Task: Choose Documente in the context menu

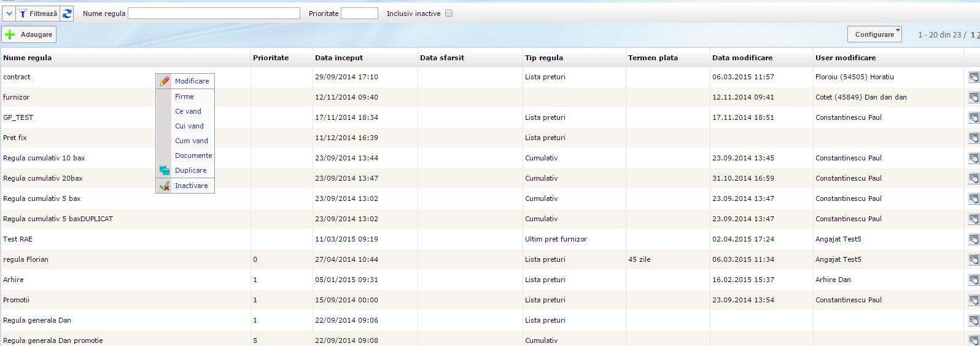Action: [193, 155]
